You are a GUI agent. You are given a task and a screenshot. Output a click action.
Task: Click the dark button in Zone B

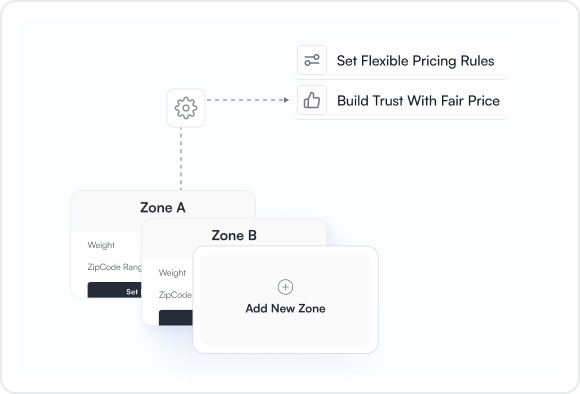[176, 318]
